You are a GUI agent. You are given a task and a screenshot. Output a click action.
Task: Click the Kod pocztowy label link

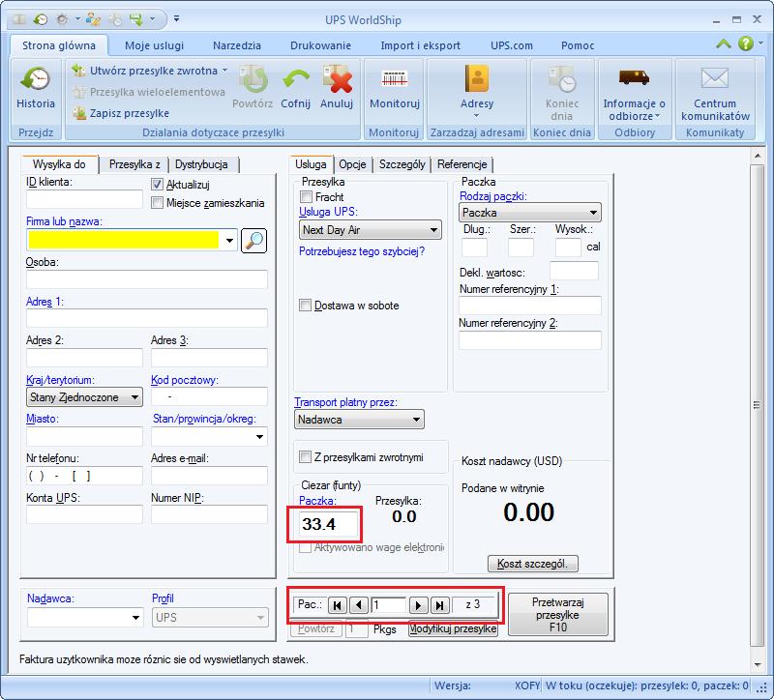tap(185, 380)
